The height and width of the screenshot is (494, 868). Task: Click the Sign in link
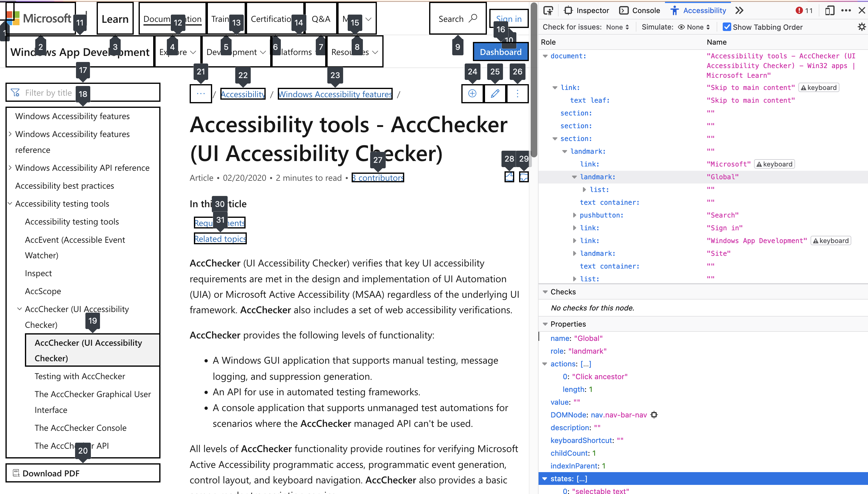pyautogui.click(x=509, y=19)
